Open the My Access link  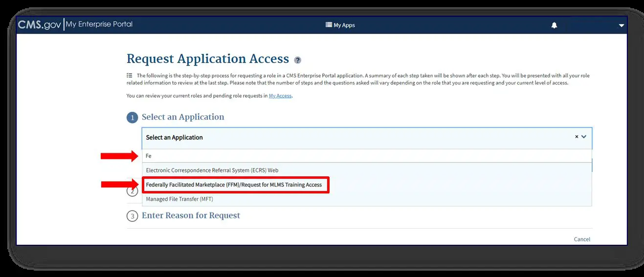(x=280, y=96)
